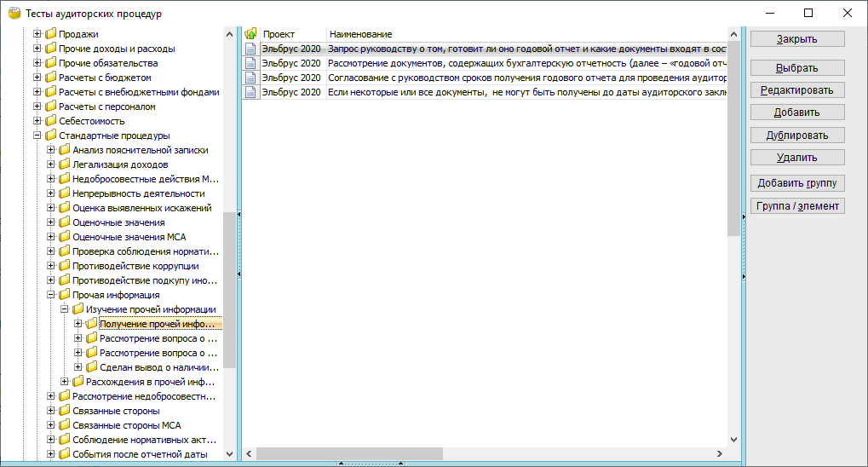The height and width of the screenshot is (467, 868).
Task: Click the Проект column header
Action: click(x=292, y=34)
